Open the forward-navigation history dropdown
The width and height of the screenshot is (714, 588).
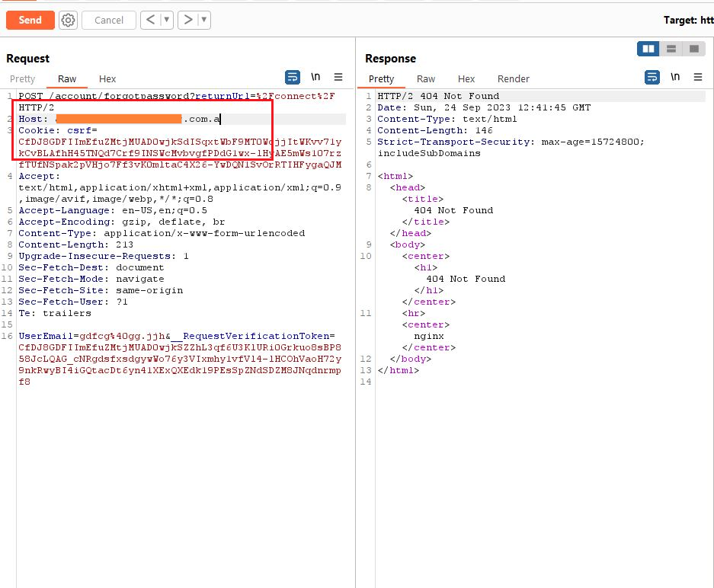(x=204, y=21)
